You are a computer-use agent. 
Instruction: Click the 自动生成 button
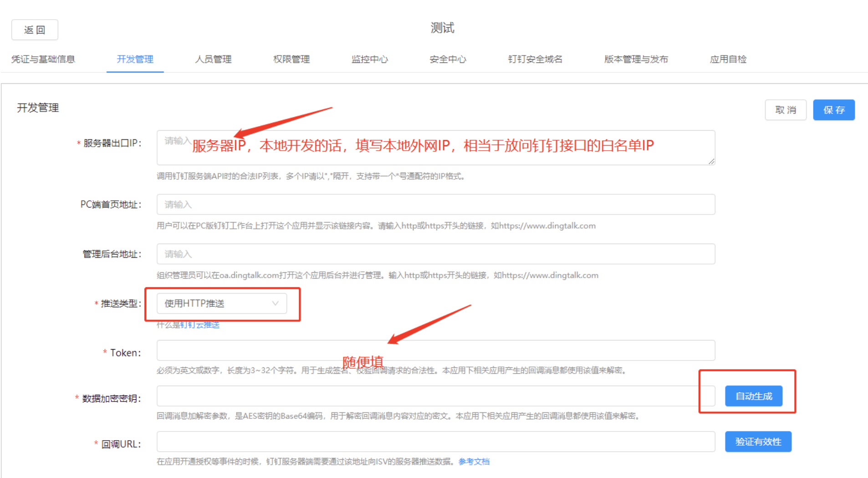click(x=754, y=396)
